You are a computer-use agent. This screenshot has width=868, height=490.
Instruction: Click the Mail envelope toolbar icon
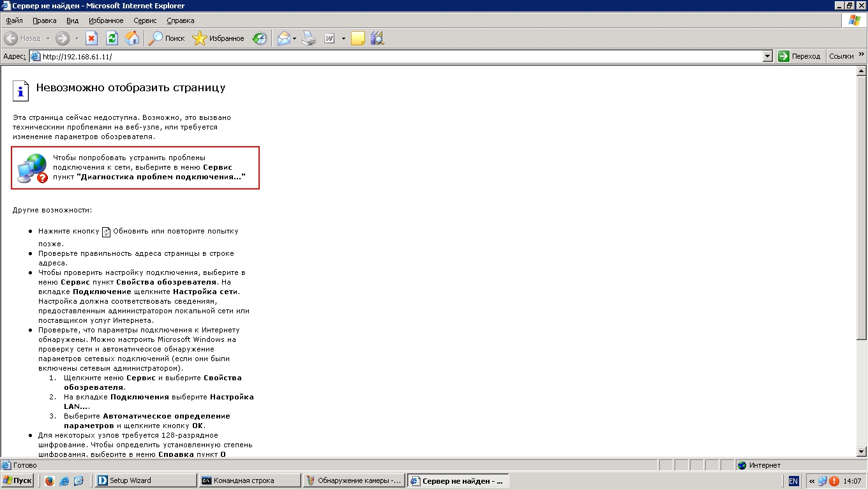283,38
